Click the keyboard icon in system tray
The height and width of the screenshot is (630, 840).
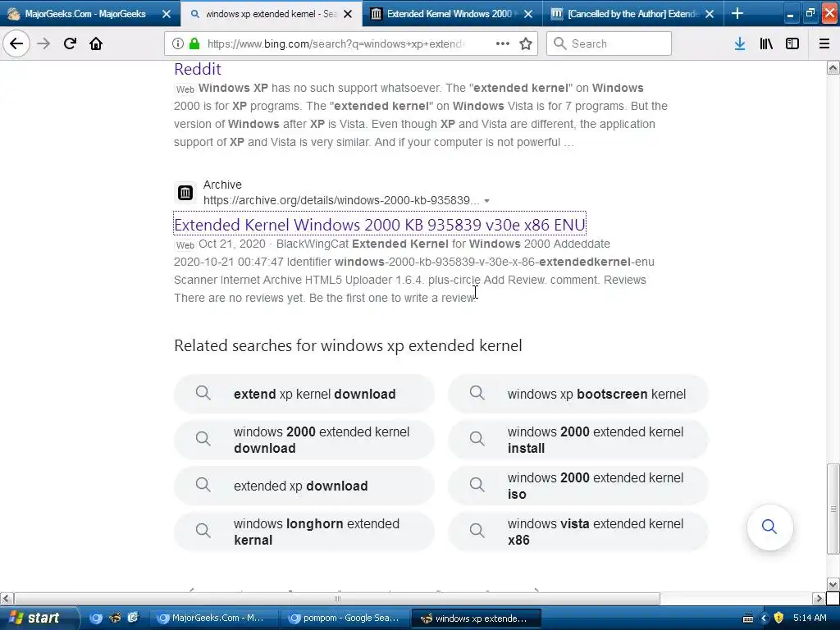point(748,619)
